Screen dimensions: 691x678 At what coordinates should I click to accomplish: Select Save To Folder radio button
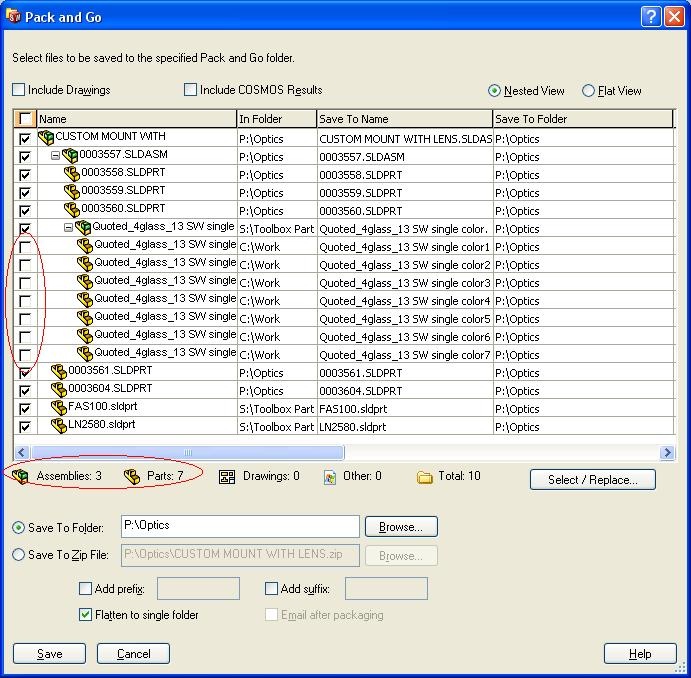point(19,527)
